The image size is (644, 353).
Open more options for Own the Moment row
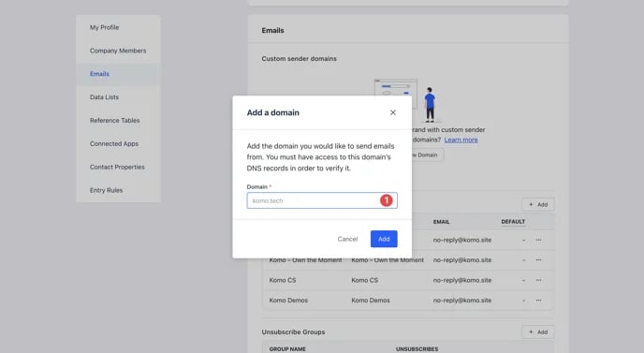pyautogui.click(x=538, y=260)
